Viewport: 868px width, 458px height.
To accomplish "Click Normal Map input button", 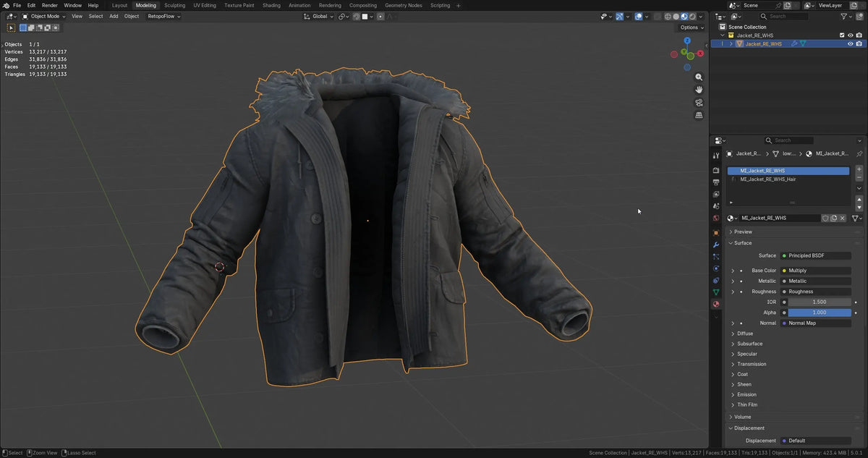I will tap(816, 323).
